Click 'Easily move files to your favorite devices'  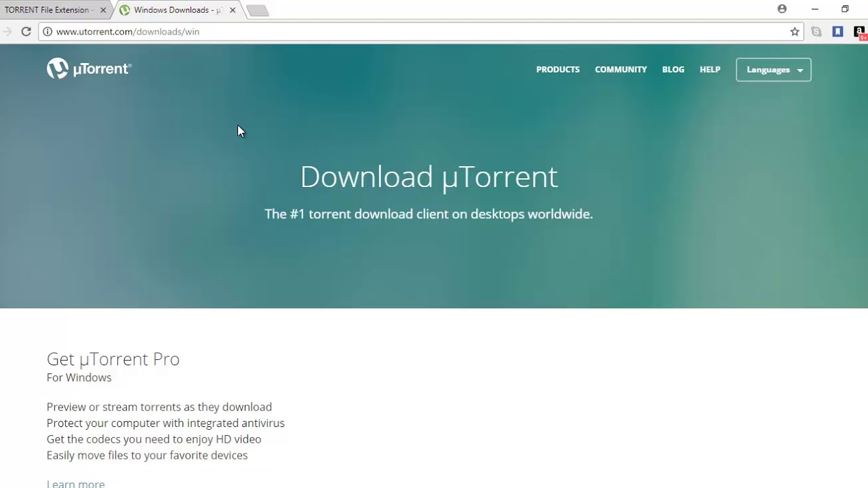click(147, 455)
